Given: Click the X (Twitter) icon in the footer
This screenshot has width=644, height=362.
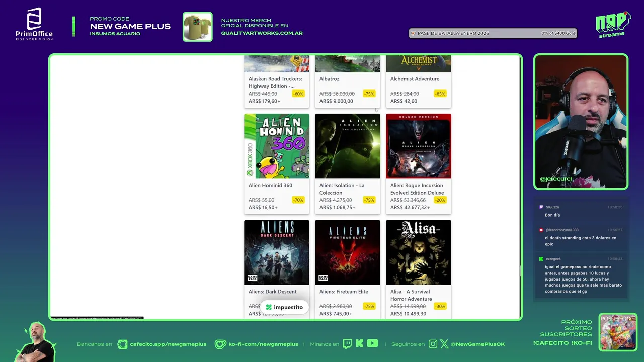Looking at the screenshot, I should (x=444, y=344).
